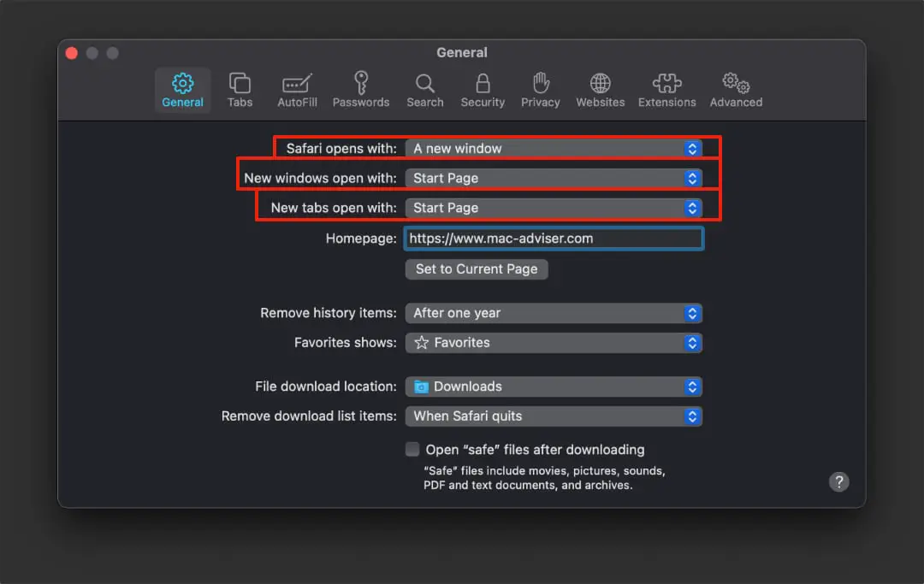Expand the Safari opens with dropdown
Image resolution: width=924 pixels, height=584 pixels.
[554, 149]
